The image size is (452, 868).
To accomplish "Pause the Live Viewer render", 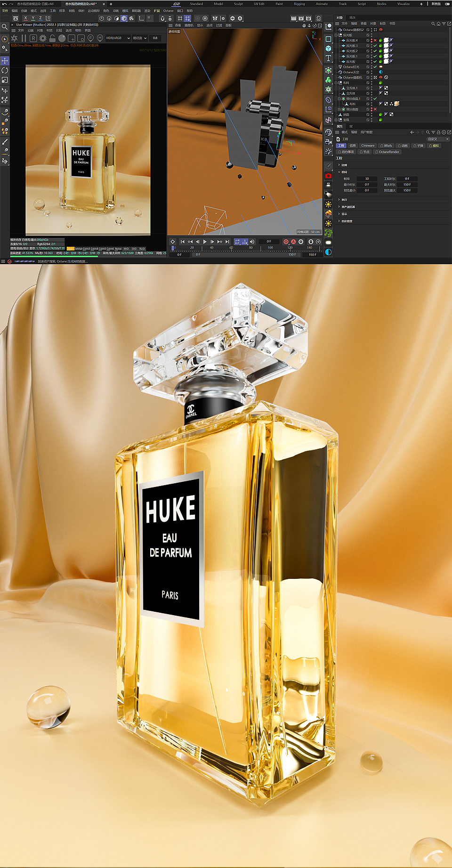I will click(24, 38).
